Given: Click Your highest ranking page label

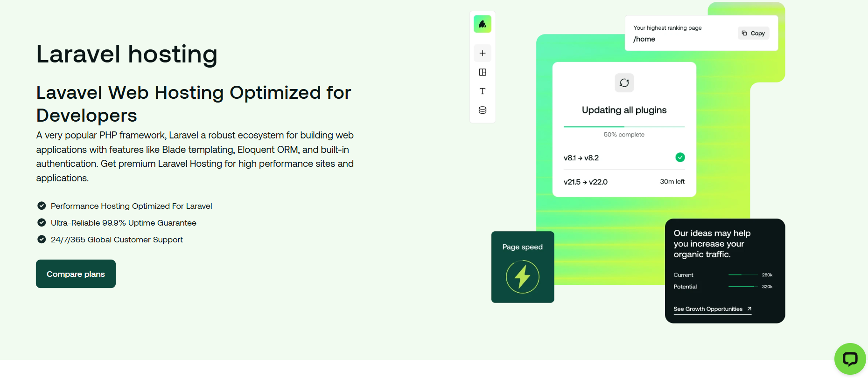Looking at the screenshot, I should tap(667, 28).
